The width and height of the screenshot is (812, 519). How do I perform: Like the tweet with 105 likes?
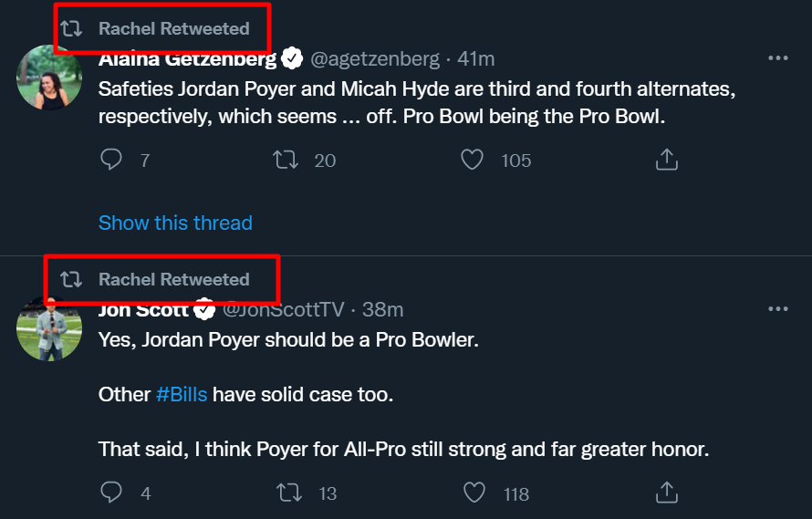point(472,160)
